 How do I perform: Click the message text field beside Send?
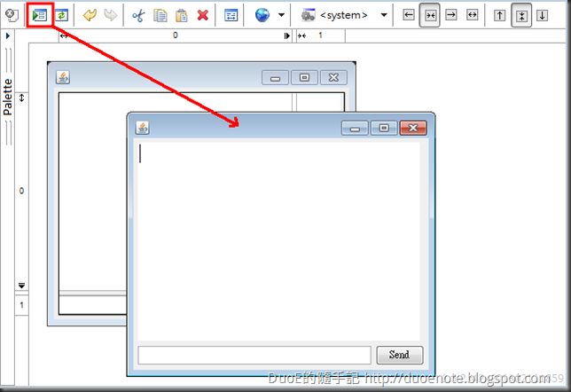point(254,355)
